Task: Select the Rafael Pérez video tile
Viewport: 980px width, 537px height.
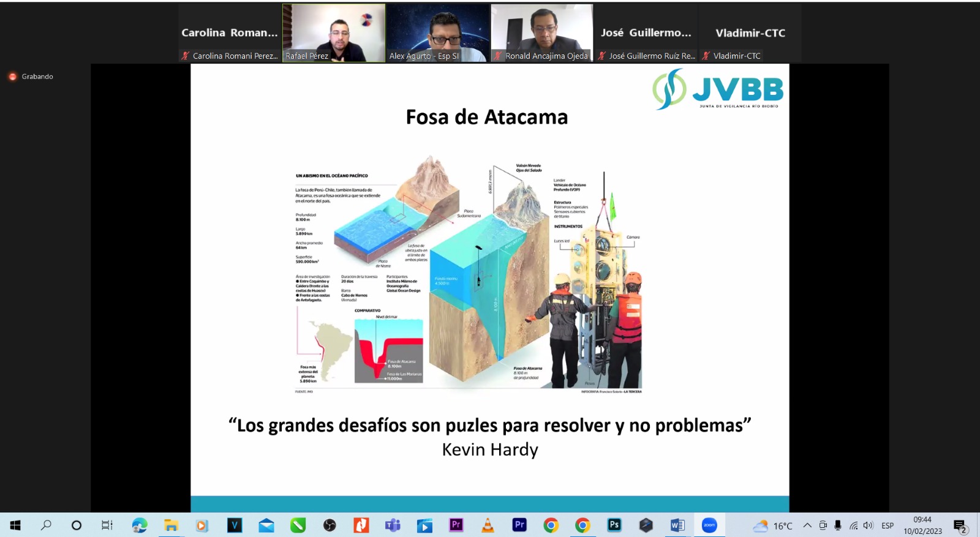Action: (x=334, y=33)
